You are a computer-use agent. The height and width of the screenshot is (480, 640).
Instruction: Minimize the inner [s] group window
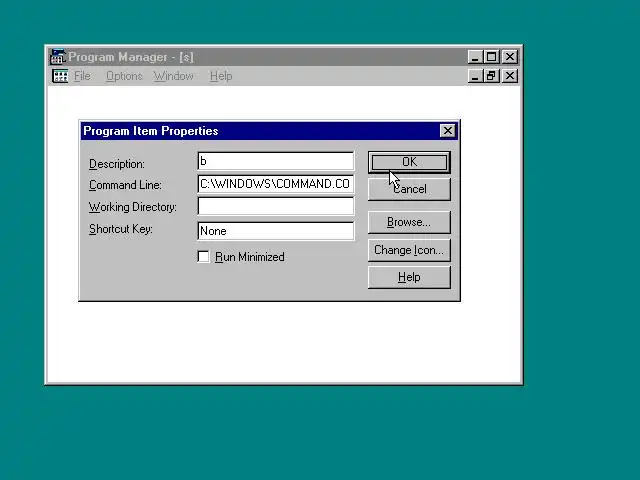point(475,76)
